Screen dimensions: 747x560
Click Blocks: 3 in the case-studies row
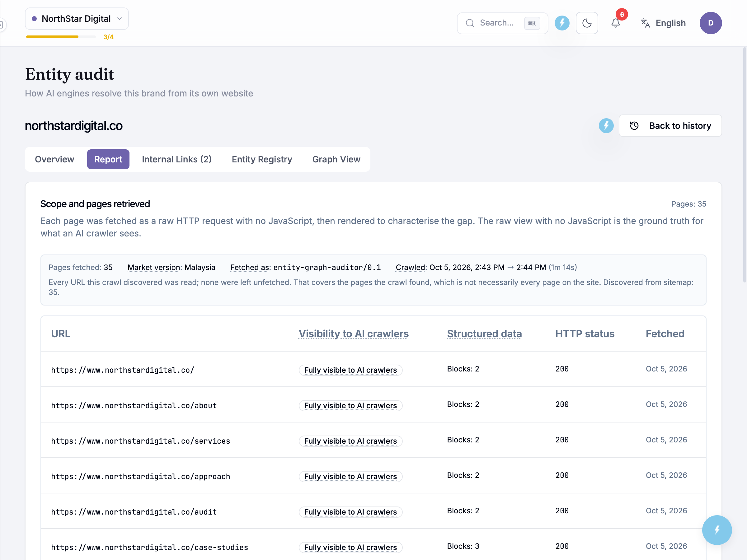point(463,546)
